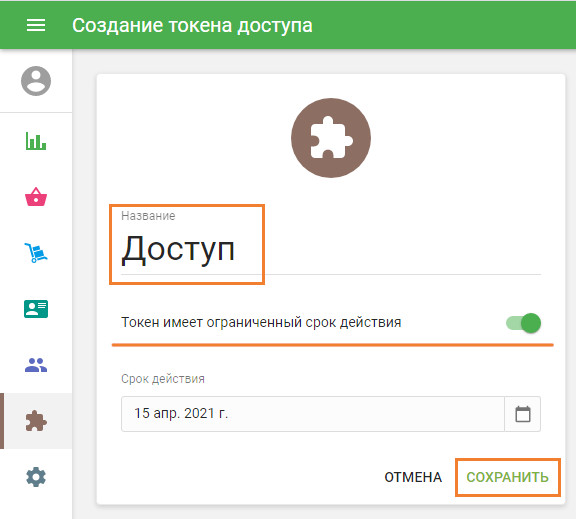Toggle the limited token validity switch

523,323
